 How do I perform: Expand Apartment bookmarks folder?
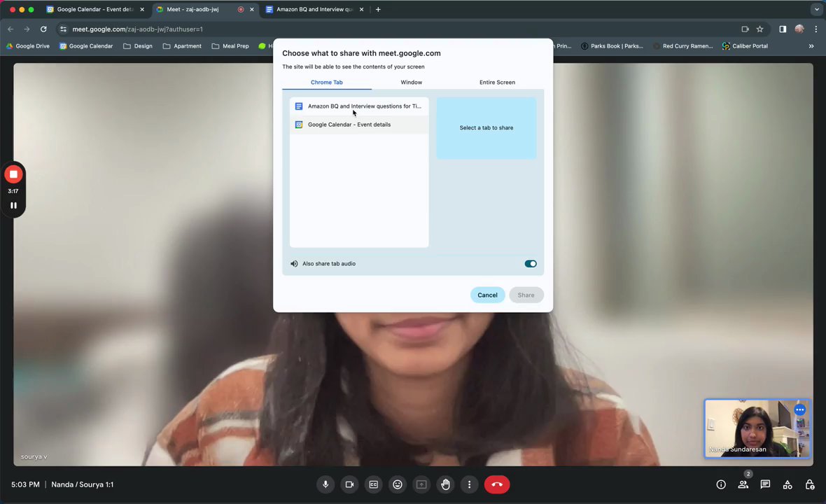tap(182, 46)
